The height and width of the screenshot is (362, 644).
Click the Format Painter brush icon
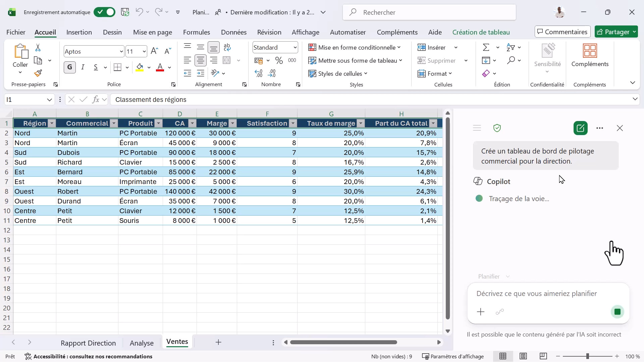(x=38, y=73)
